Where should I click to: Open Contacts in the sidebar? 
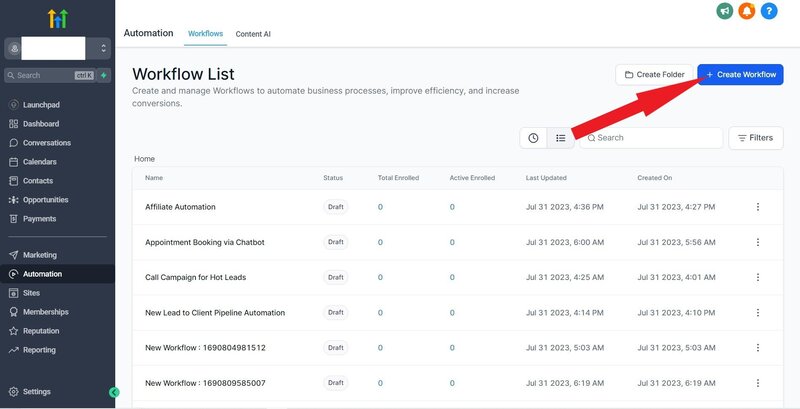(x=38, y=181)
